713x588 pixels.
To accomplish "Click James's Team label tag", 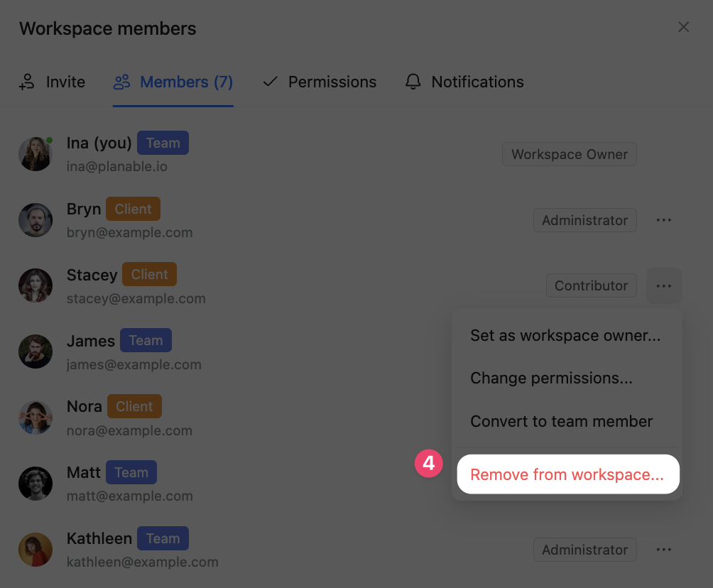I will tap(146, 341).
